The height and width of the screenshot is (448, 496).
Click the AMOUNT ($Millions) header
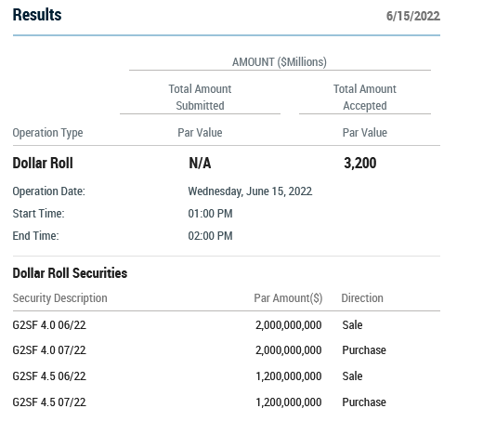[280, 62]
